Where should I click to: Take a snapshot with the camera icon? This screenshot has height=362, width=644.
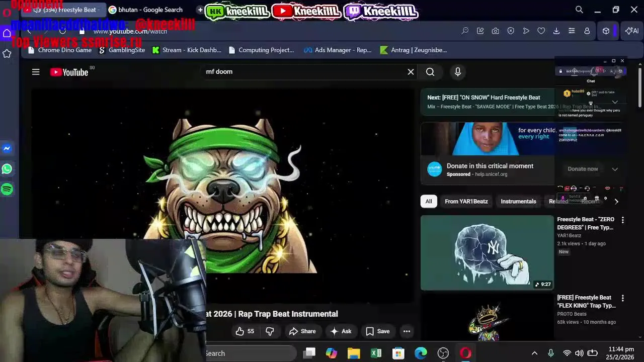(x=496, y=31)
